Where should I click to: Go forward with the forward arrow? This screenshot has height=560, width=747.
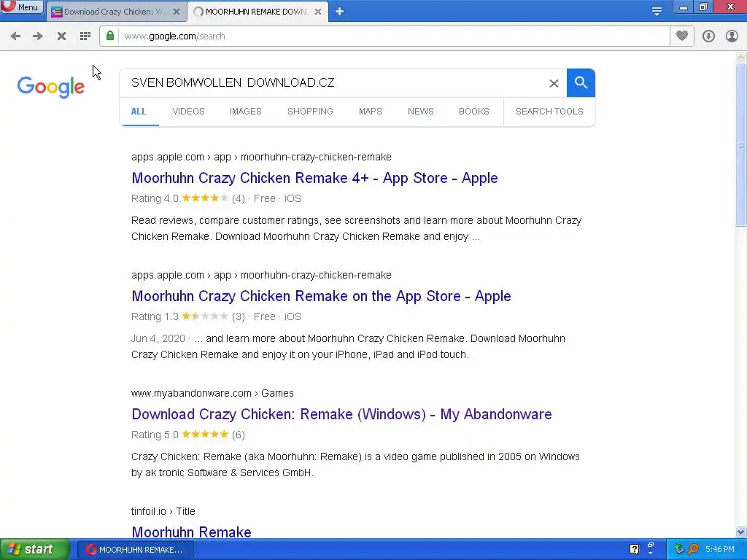coord(38,36)
